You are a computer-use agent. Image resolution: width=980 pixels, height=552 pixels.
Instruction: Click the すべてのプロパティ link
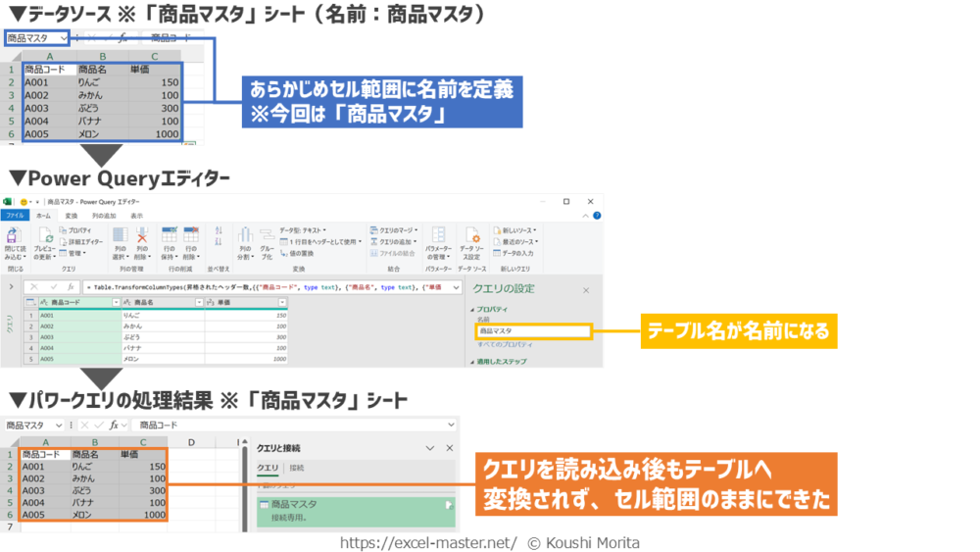point(505,345)
